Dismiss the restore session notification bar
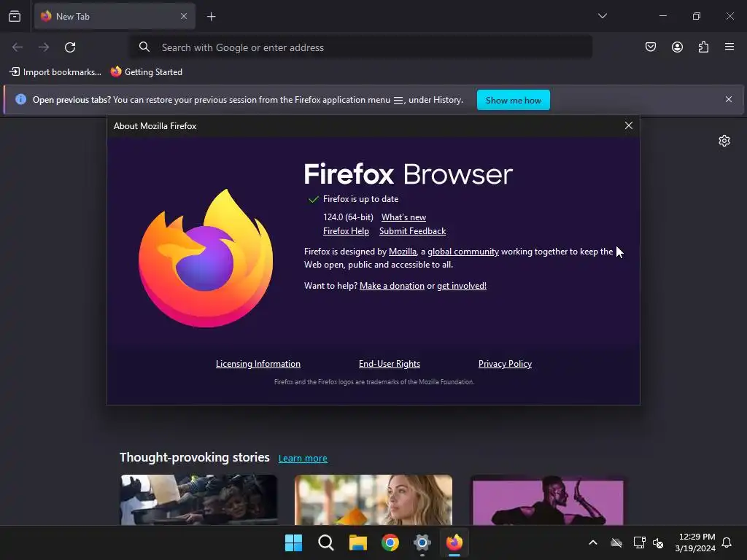The width and height of the screenshot is (747, 560). 729,99
